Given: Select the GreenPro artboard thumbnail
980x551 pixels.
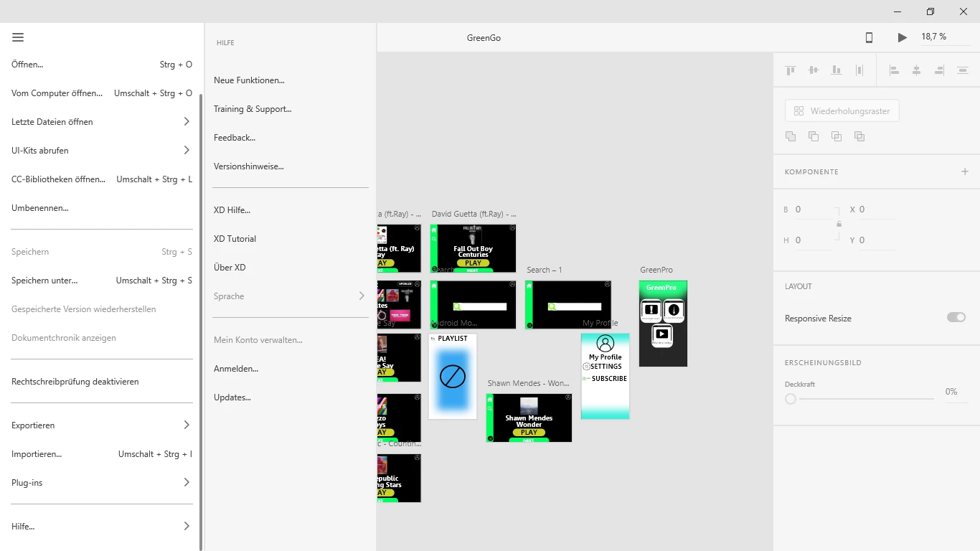Looking at the screenshot, I should point(663,324).
